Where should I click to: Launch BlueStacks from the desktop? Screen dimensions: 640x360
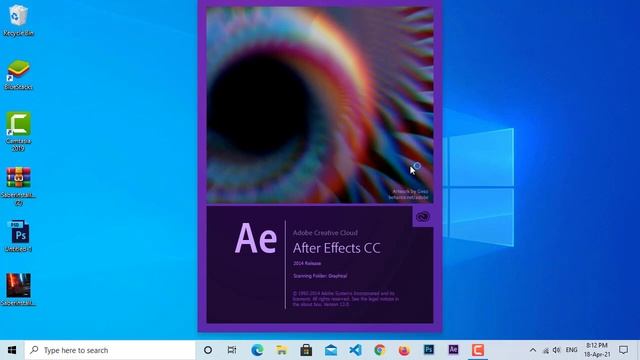coord(18,75)
